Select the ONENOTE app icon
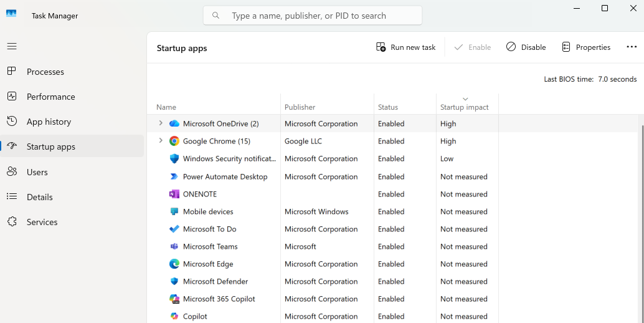This screenshot has width=644, height=323. 174,194
